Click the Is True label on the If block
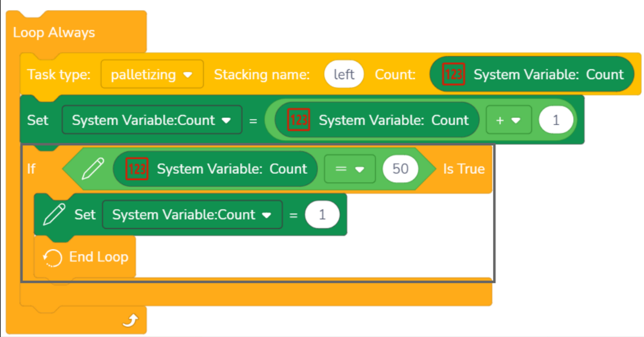This screenshot has height=337, width=644. 464,168
